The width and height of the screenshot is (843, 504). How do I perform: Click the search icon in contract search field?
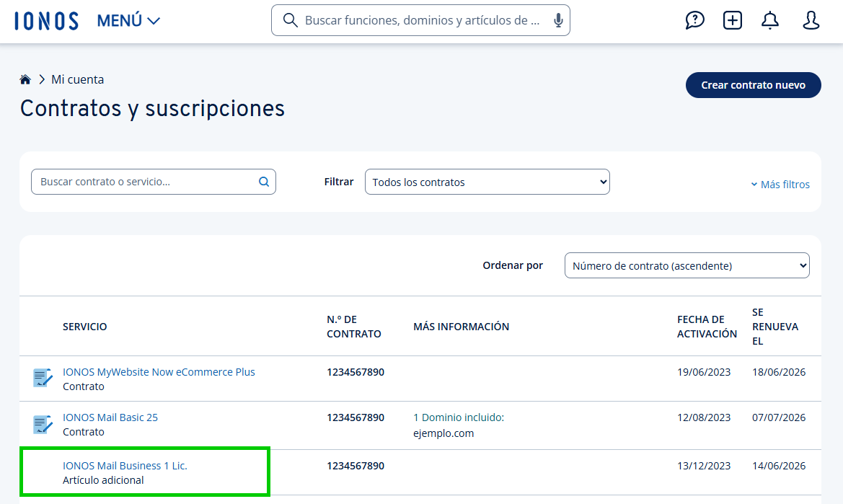click(x=264, y=182)
